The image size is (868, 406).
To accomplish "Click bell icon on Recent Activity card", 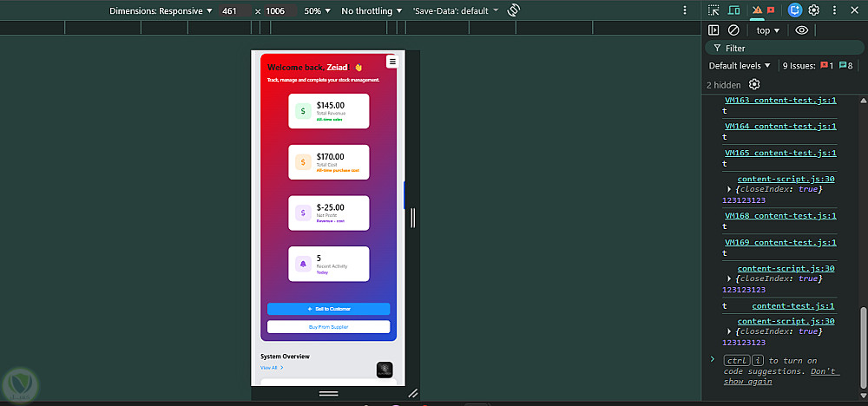I will point(303,264).
